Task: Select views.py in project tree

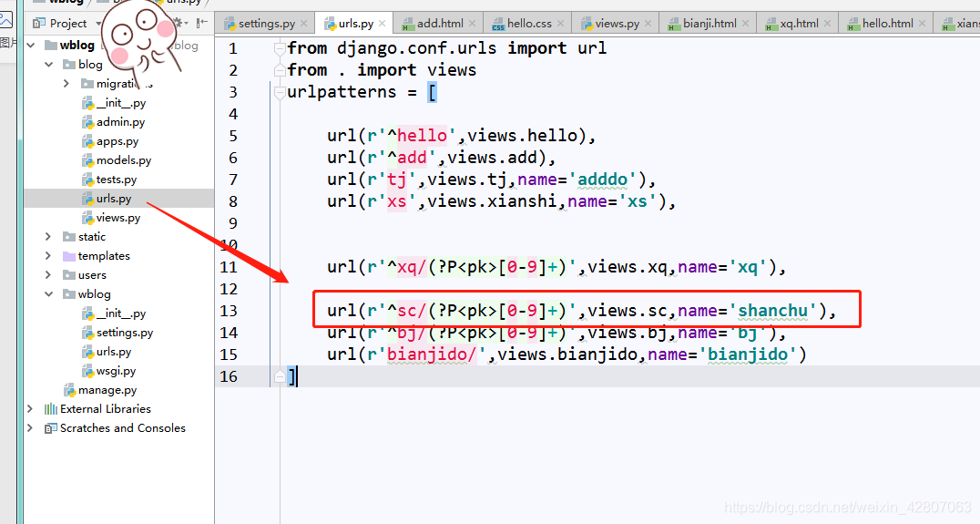Action: click(x=111, y=218)
